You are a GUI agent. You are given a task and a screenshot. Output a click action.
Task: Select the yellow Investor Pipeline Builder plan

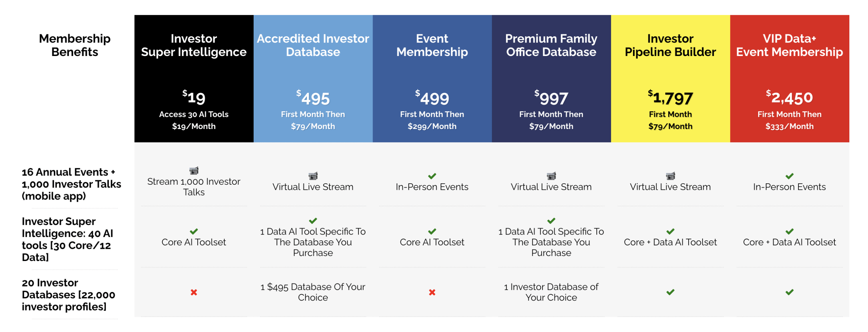[670, 78]
